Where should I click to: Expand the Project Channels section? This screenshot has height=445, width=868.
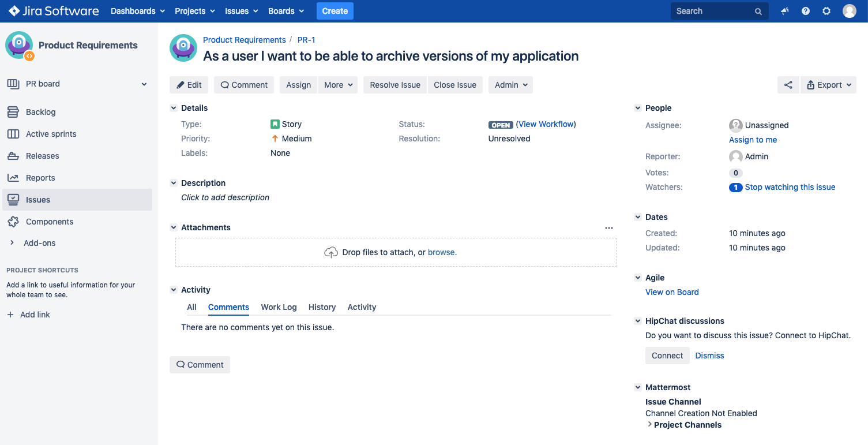[687, 425]
